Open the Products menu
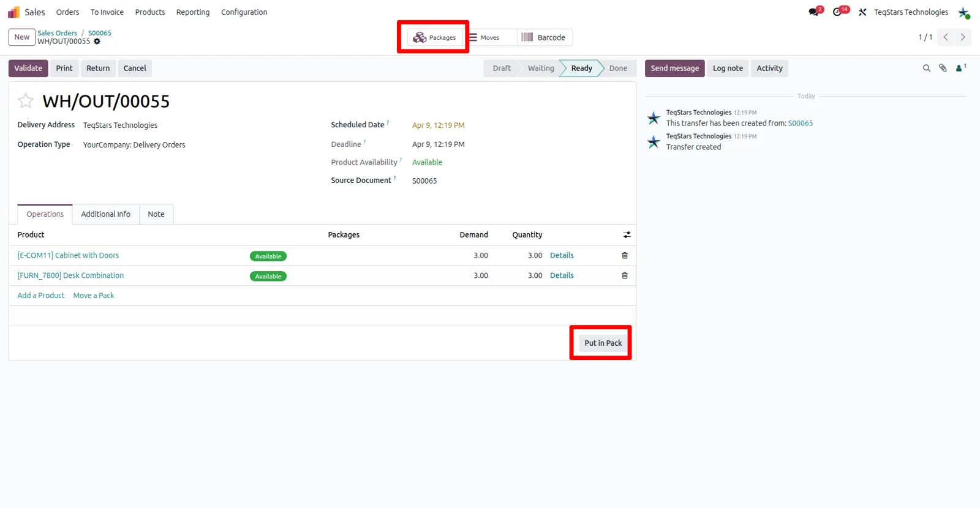Screen dimensions: 980x508 coord(150,12)
